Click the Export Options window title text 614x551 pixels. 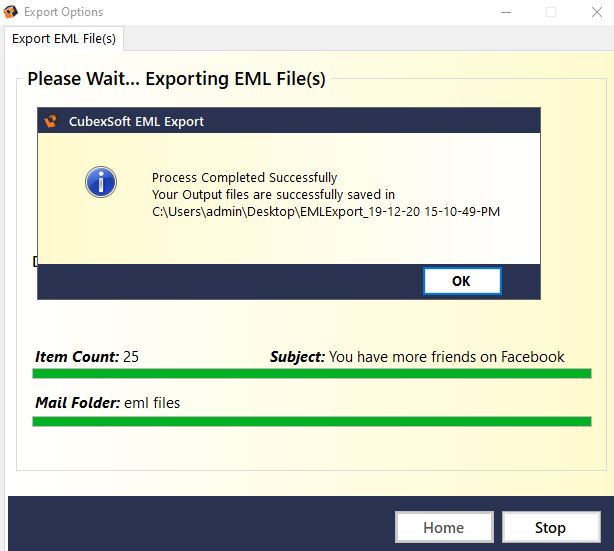63,12
